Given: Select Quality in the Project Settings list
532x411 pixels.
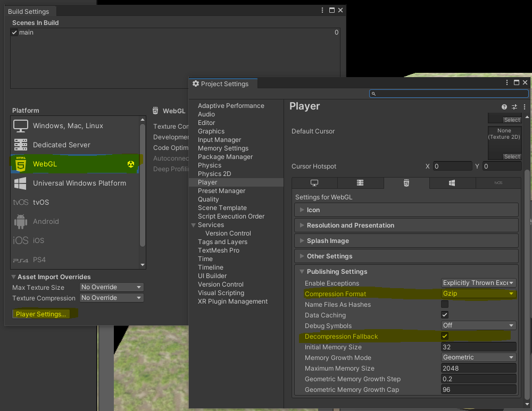Looking at the screenshot, I should [x=209, y=199].
